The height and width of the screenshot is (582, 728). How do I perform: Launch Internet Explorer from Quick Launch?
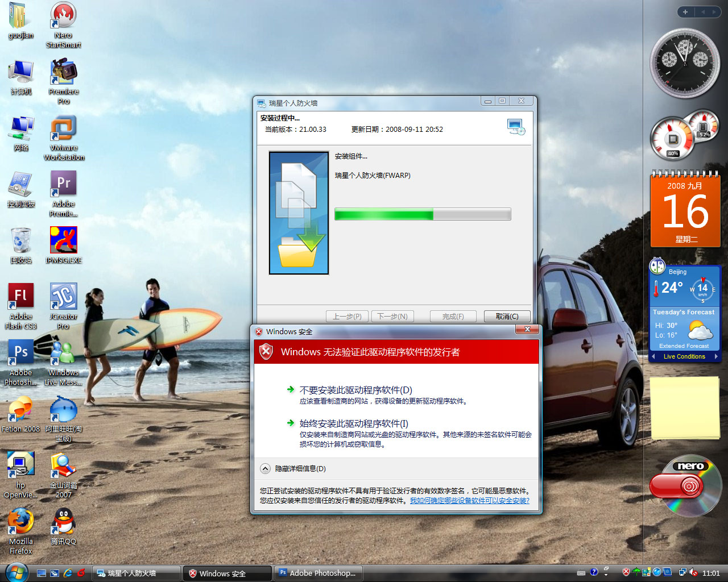click(68, 573)
